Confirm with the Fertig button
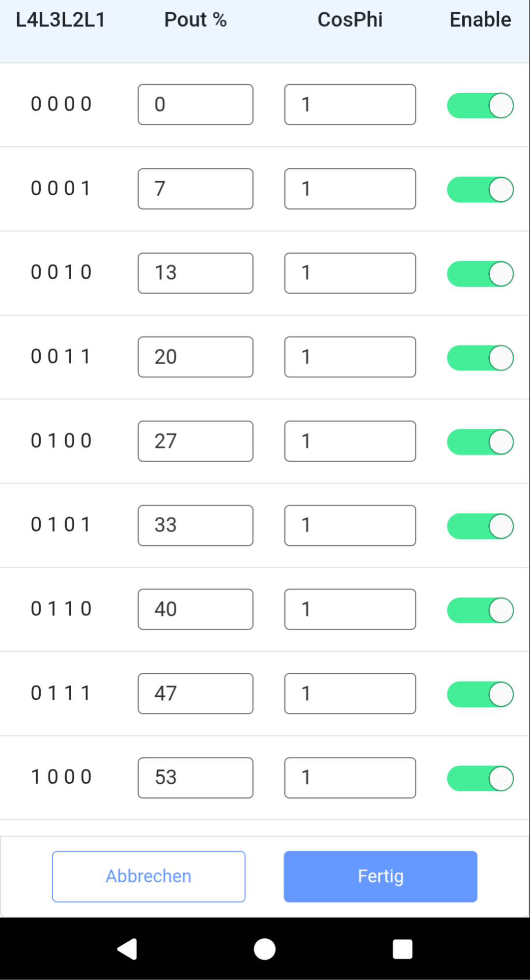The image size is (530, 980). [380, 876]
